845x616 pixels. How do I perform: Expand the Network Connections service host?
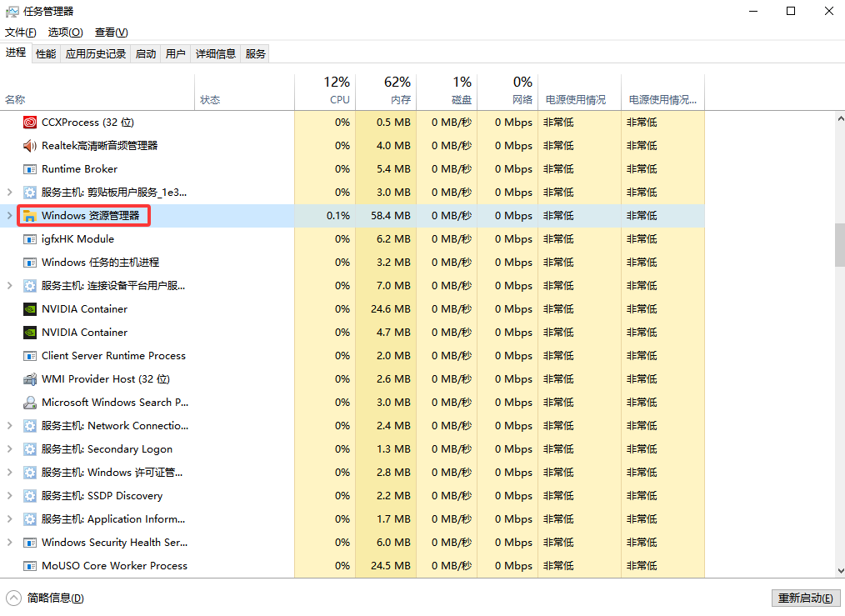(x=9, y=426)
